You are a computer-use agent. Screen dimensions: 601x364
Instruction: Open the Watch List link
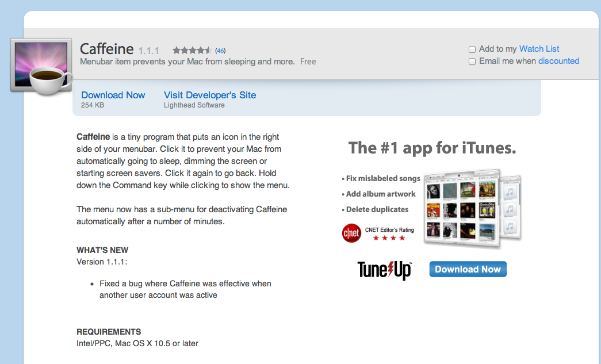539,49
